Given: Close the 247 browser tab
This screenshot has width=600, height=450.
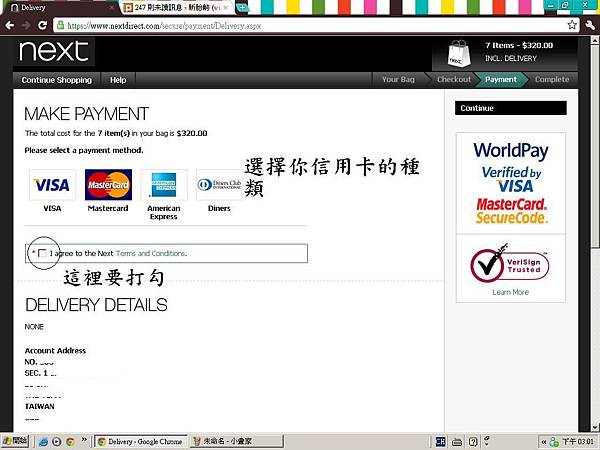Looking at the screenshot, I should [x=226, y=8].
